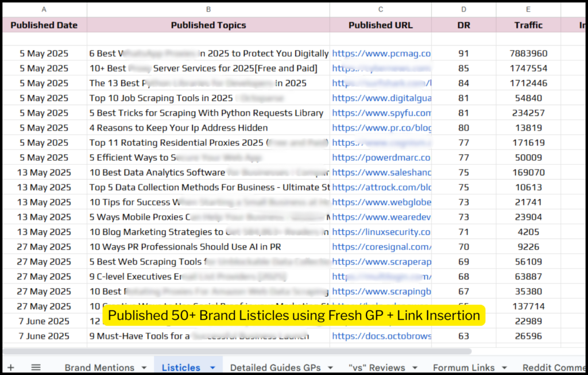Open the wearedev URL link
The image size is (588, 375).
[381, 217]
